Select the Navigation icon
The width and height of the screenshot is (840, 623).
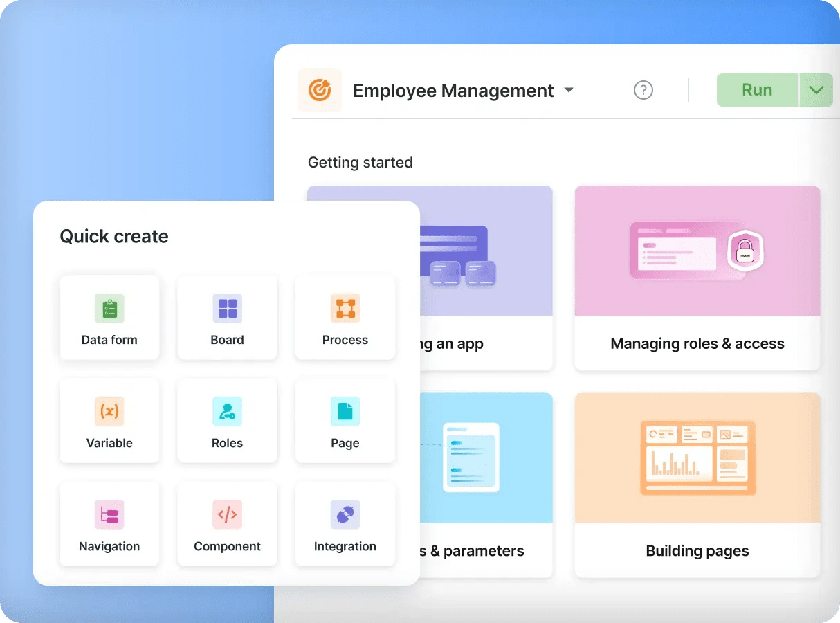(109, 514)
